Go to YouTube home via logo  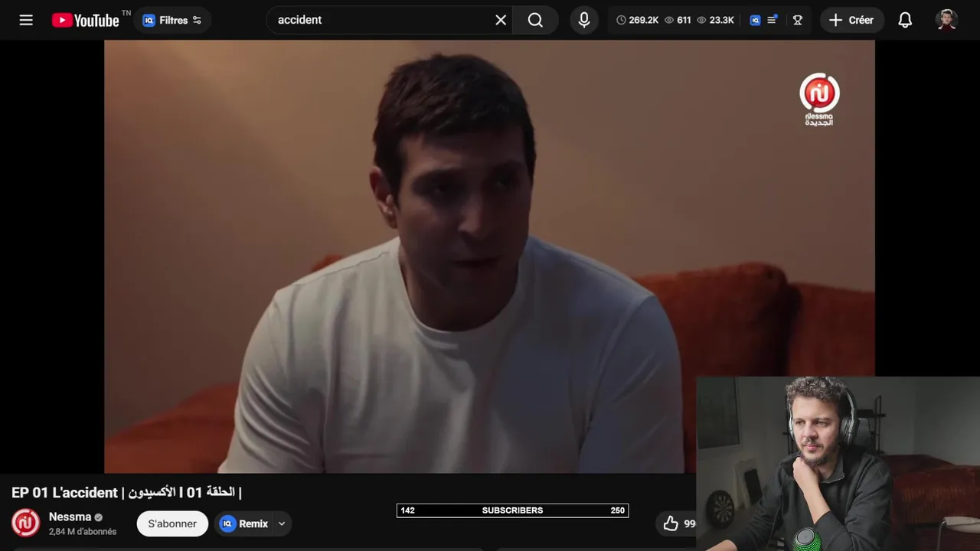coord(86,20)
